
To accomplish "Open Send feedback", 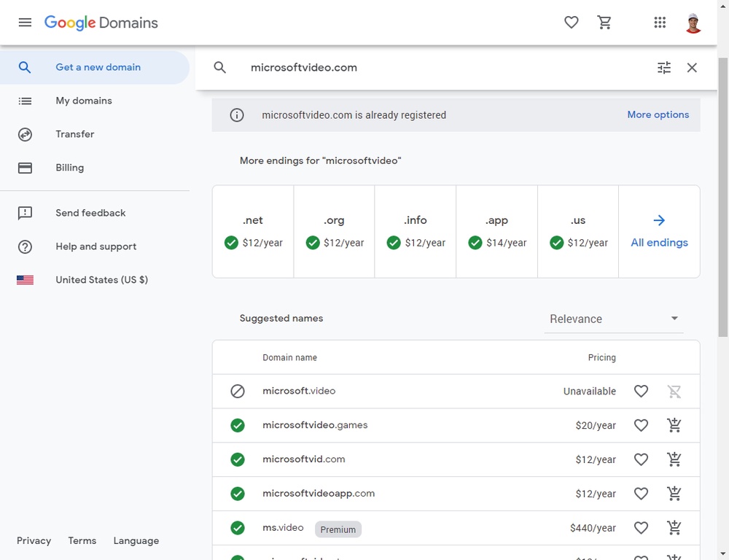I will point(94,213).
